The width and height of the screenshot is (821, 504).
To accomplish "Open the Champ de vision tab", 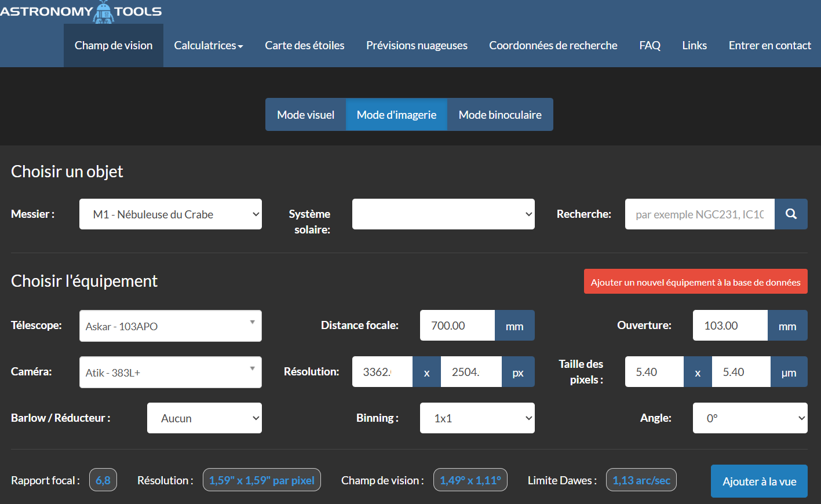I will coord(114,45).
